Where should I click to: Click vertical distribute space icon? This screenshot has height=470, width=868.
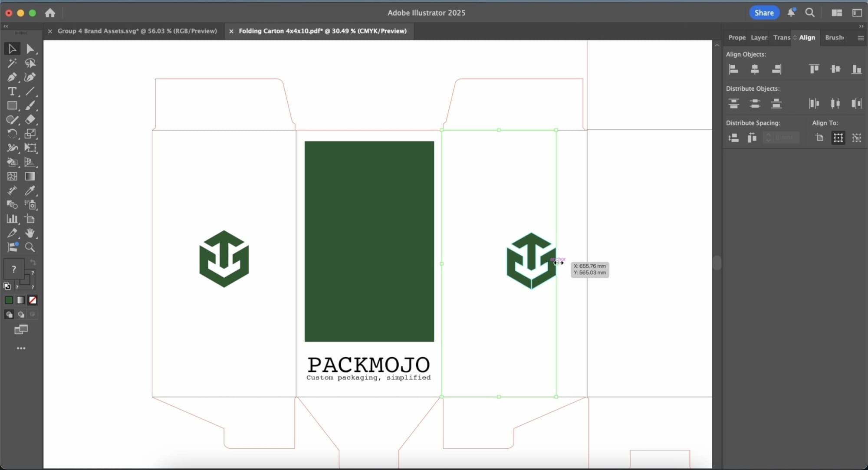coord(733,138)
